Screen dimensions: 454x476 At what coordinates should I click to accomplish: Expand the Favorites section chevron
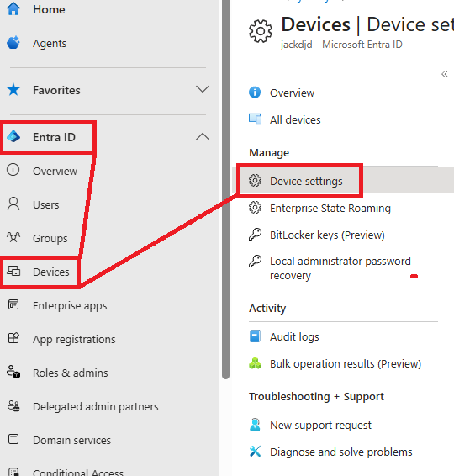(x=203, y=89)
